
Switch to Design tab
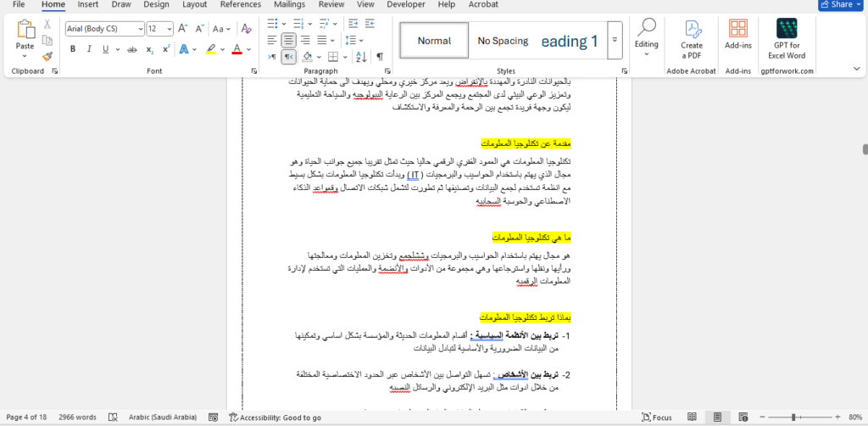click(x=156, y=4)
